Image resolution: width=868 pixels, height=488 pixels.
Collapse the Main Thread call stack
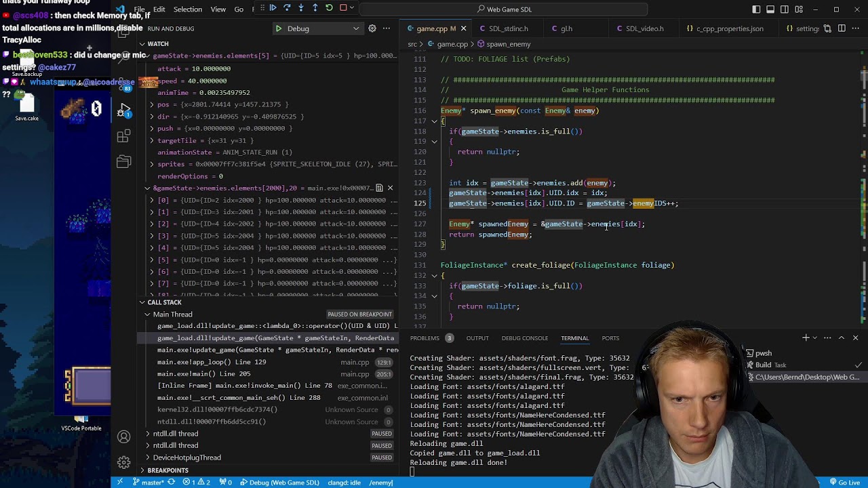(147, 314)
